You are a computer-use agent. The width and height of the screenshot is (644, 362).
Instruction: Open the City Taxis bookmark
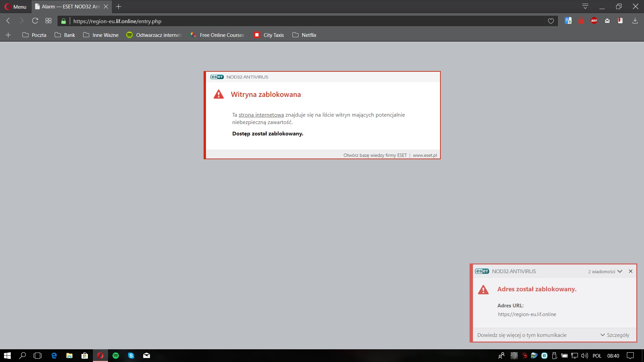269,35
